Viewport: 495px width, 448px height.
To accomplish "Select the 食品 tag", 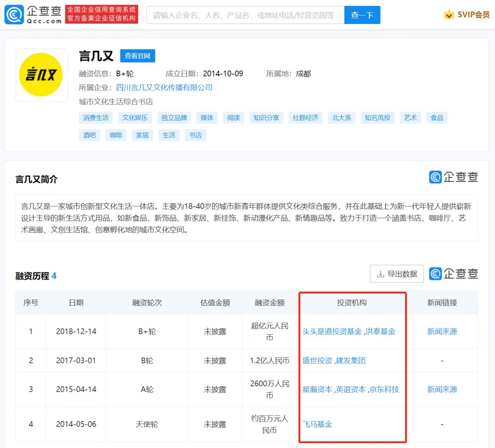I will 437,118.
